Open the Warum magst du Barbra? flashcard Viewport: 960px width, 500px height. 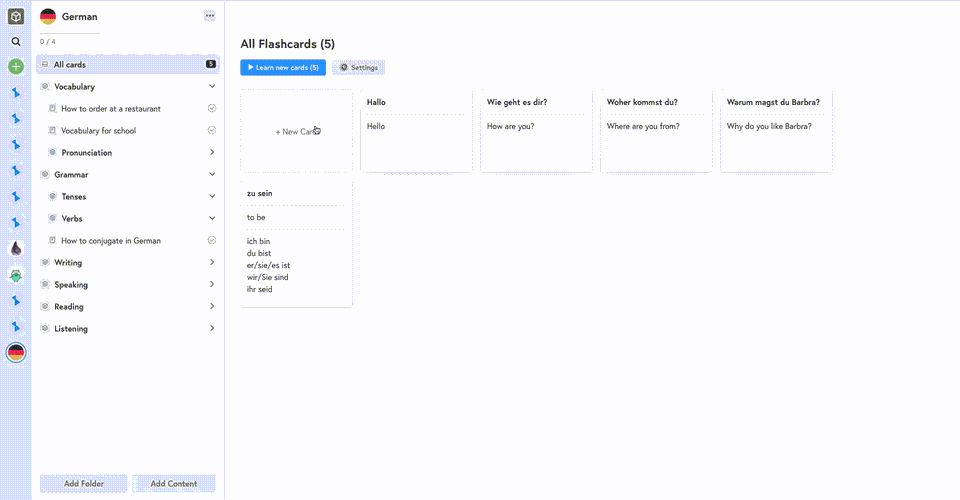click(776, 131)
